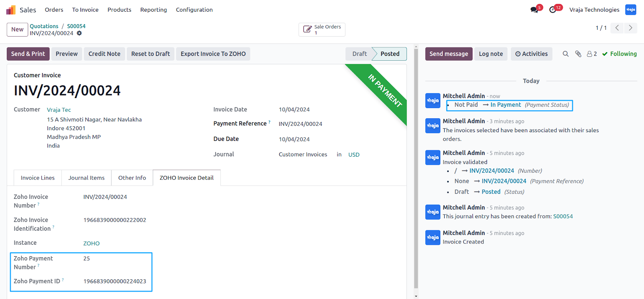Image resolution: width=644 pixels, height=299 pixels.
Task: Click Send message in chatter
Action: (449, 54)
